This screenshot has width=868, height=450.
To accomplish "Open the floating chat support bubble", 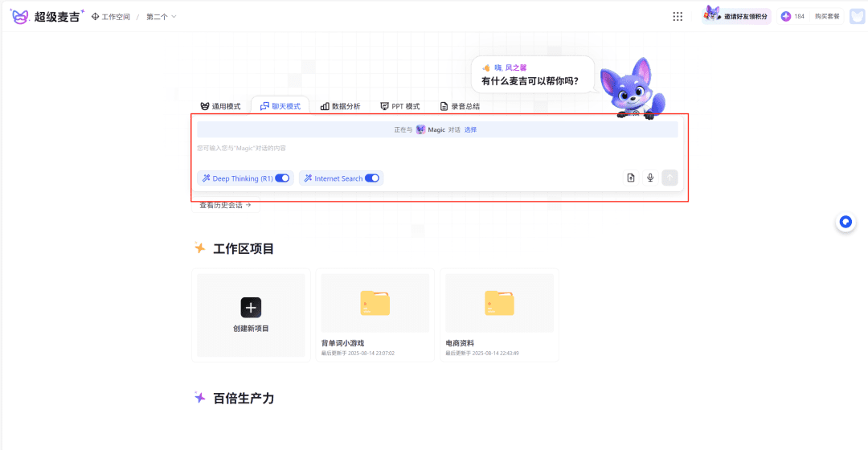I will click(845, 223).
